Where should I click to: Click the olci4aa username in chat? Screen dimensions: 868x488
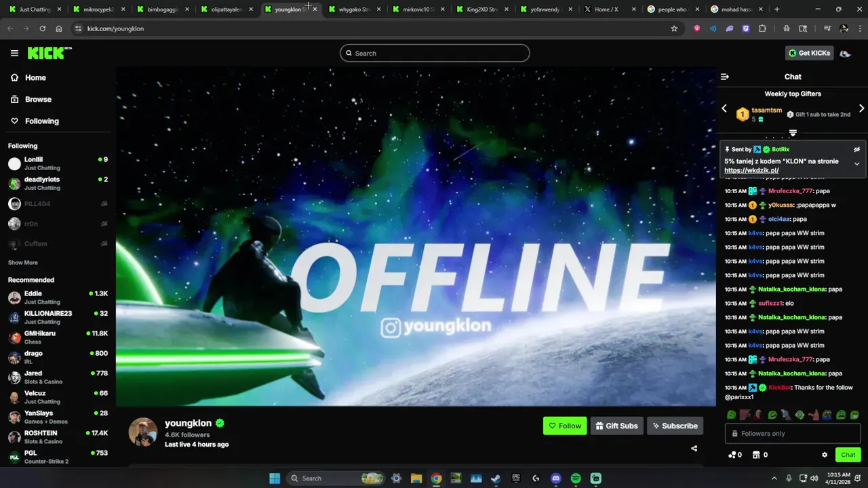pos(778,219)
